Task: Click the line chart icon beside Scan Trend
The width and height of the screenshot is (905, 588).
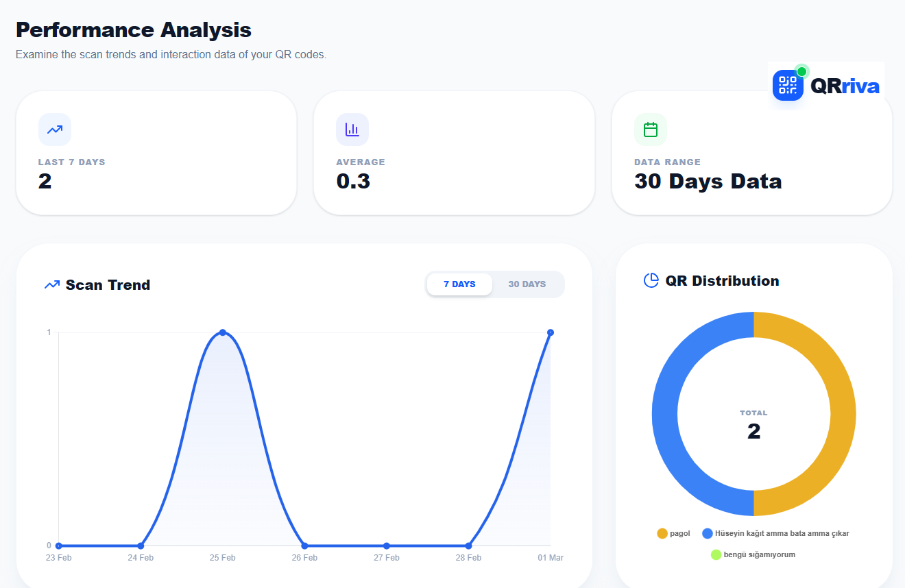Action: pyautogui.click(x=51, y=284)
